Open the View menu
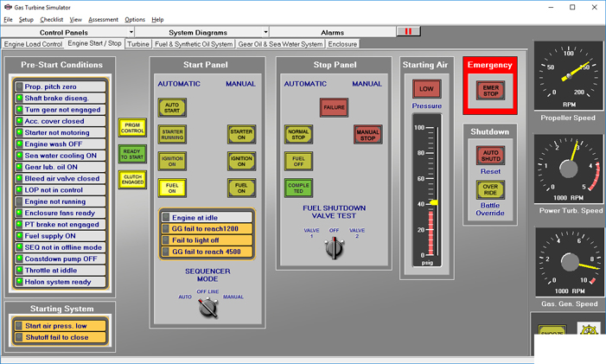The width and height of the screenshot is (606, 364). [x=76, y=19]
